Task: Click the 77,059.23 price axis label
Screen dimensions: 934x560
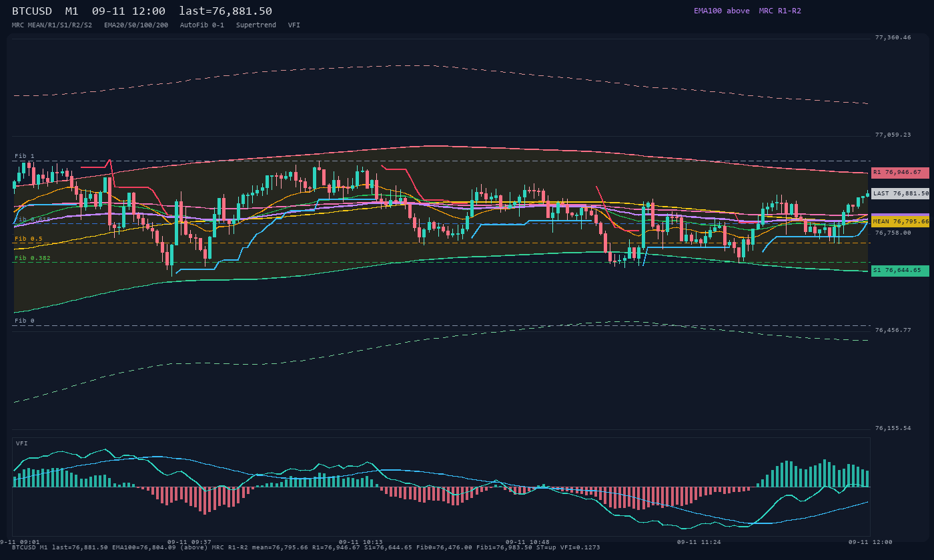Action: 893,135
